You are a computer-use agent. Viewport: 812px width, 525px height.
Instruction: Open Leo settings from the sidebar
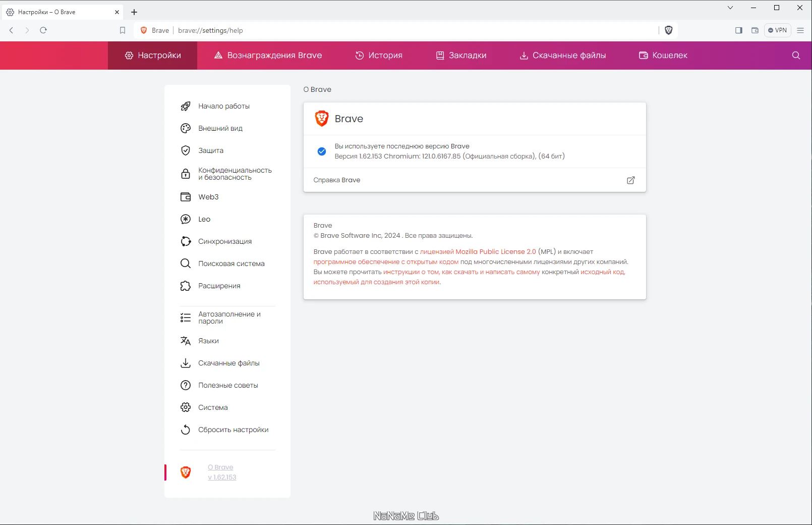(x=204, y=219)
